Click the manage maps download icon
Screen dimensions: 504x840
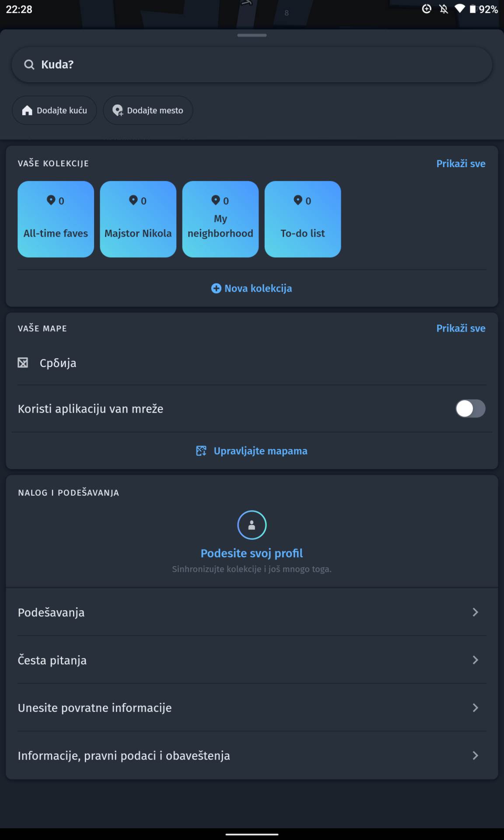201,451
